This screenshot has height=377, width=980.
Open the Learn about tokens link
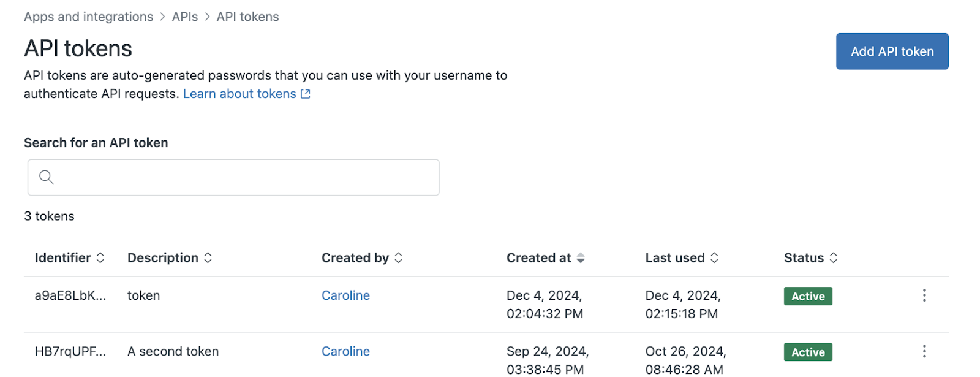239,94
